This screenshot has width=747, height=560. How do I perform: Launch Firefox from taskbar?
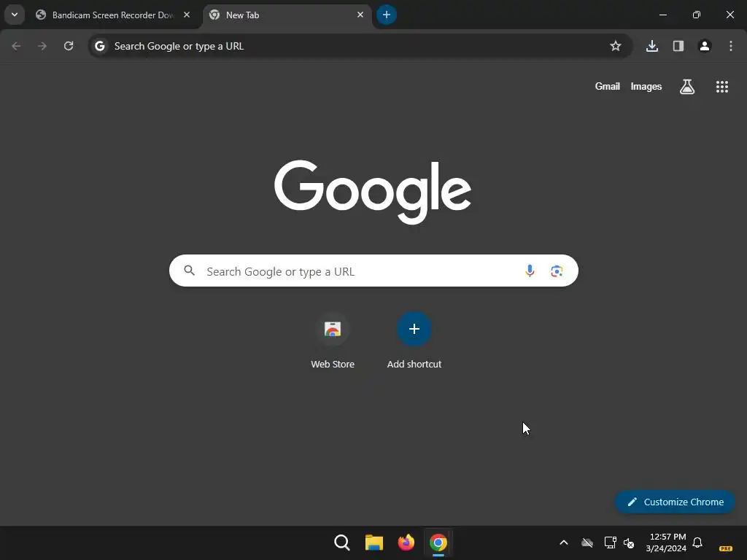tap(406, 542)
